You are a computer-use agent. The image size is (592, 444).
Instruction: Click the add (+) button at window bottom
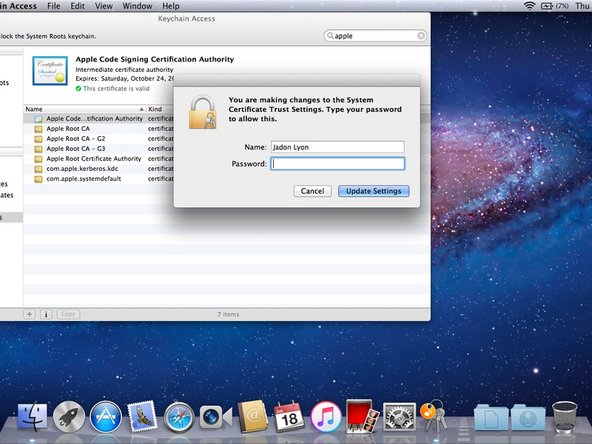29,314
